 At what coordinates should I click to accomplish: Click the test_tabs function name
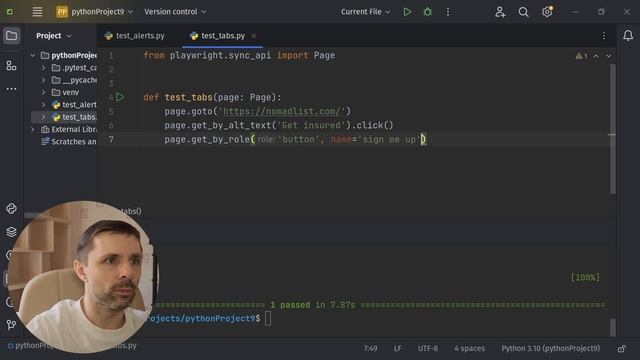(188, 97)
